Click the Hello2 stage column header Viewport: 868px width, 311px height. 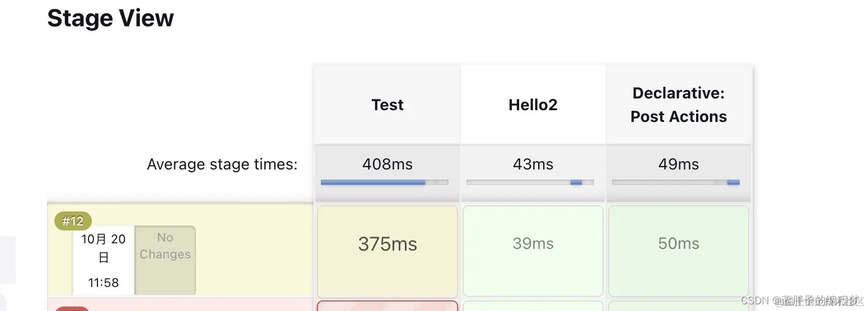533,105
